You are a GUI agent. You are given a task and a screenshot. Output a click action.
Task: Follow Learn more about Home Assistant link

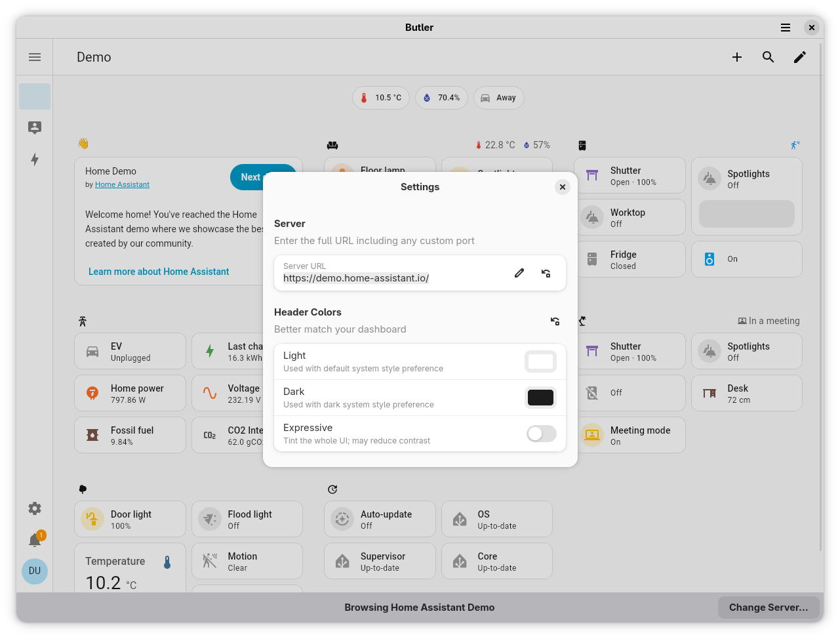click(159, 272)
